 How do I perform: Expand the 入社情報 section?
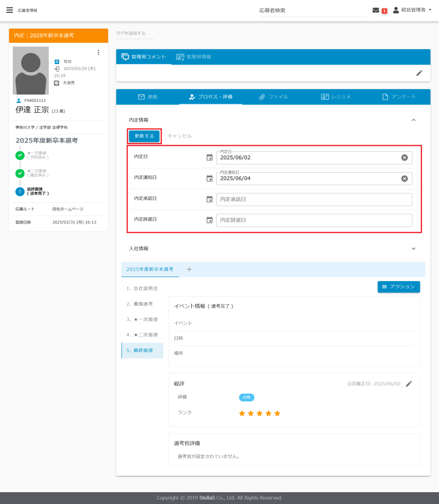coord(413,249)
